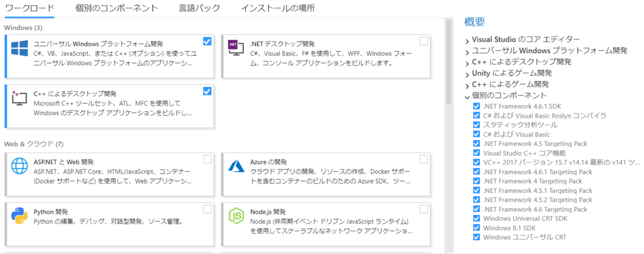This screenshot has width=644, height=254.
Task: Uncheck .NET Framework 4.6.1 Targeting Pack
Action: click(x=477, y=172)
